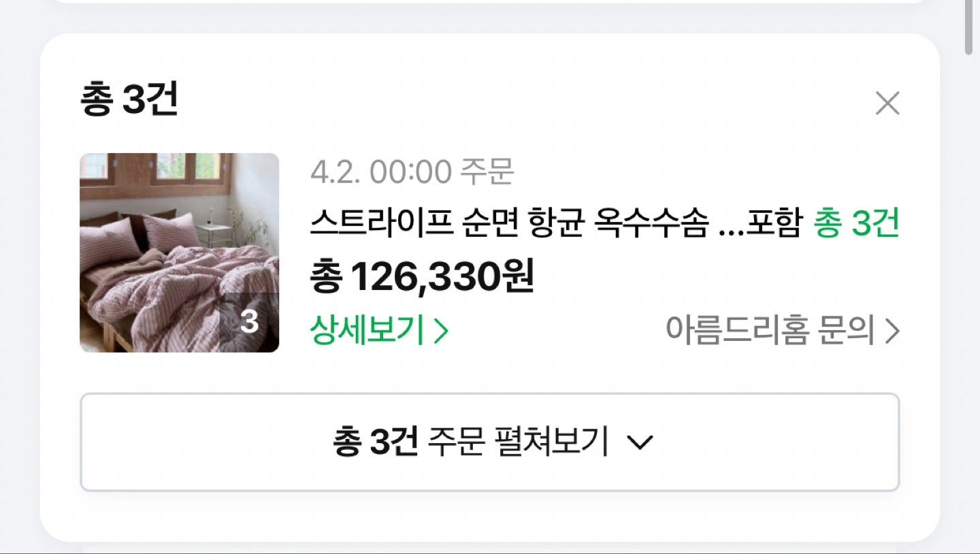980x554 pixels.
Task: Click the 4.2. 00:00 주문 order date
Action: tap(412, 172)
